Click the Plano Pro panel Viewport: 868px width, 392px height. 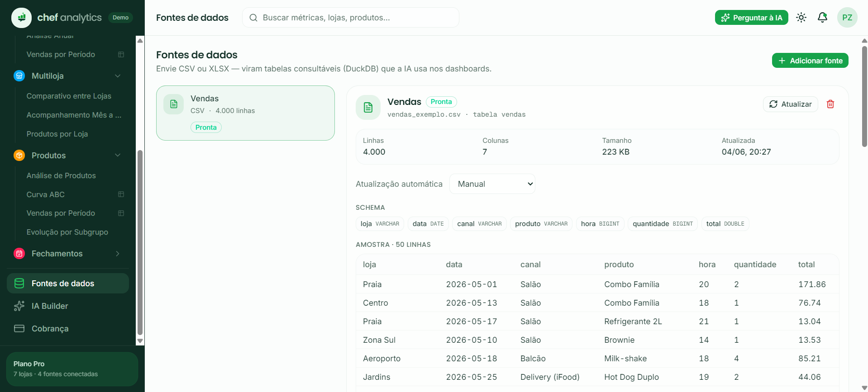[72, 369]
